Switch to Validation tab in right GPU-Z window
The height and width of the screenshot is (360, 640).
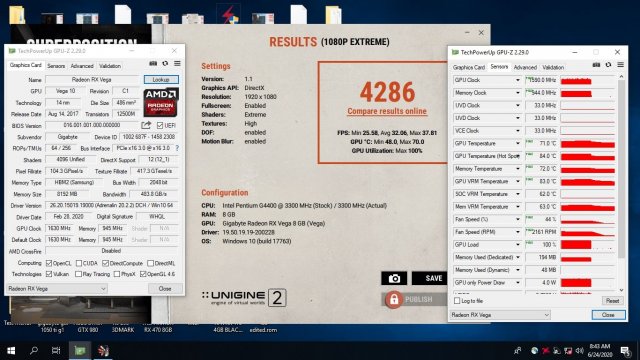[553, 67]
